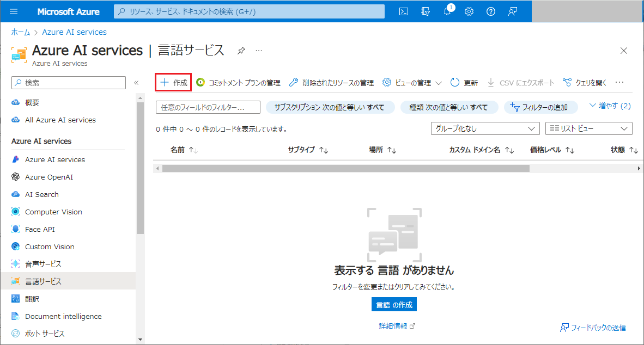
Task: Open the リスト ビュー dropdown
Action: click(588, 128)
